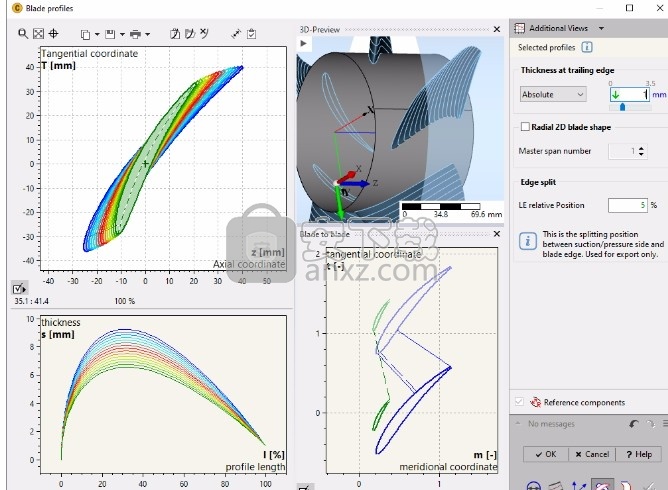
Task: Click the fit view icon
Action: [x=38, y=34]
